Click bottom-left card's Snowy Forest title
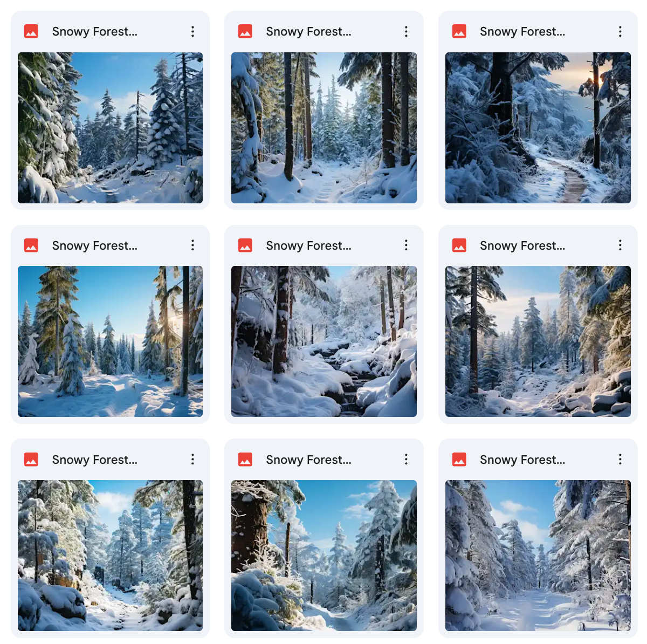 click(95, 460)
